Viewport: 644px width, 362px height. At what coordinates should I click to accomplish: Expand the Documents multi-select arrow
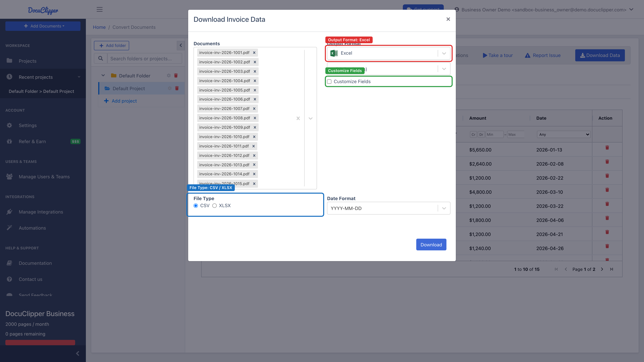(x=310, y=118)
